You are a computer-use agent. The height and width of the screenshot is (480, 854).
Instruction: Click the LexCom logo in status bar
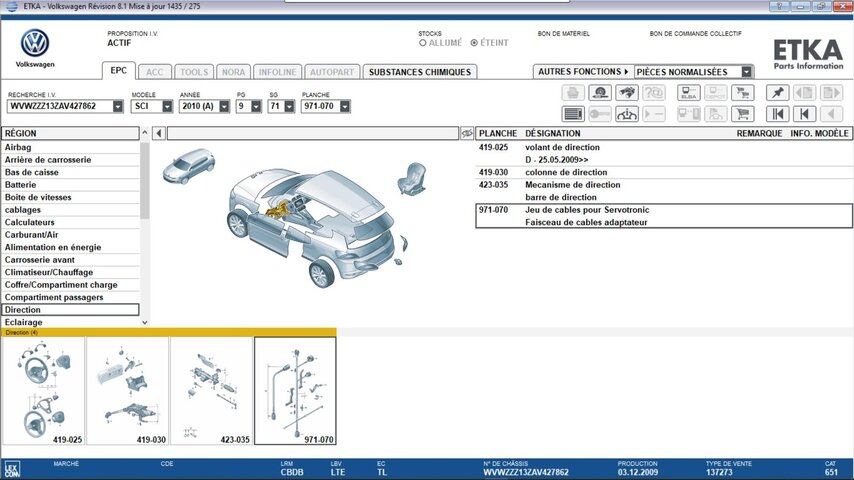[12, 469]
